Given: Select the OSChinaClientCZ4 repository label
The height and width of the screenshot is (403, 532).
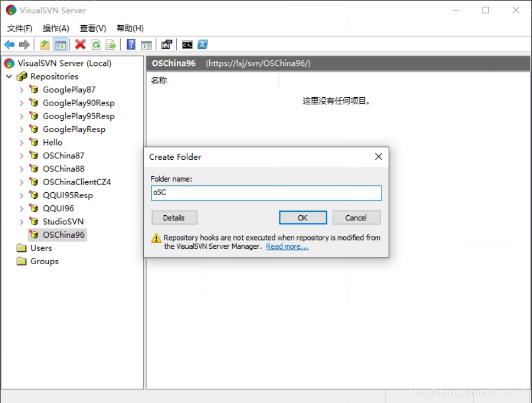Looking at the screenshot, I should point(77,182).
